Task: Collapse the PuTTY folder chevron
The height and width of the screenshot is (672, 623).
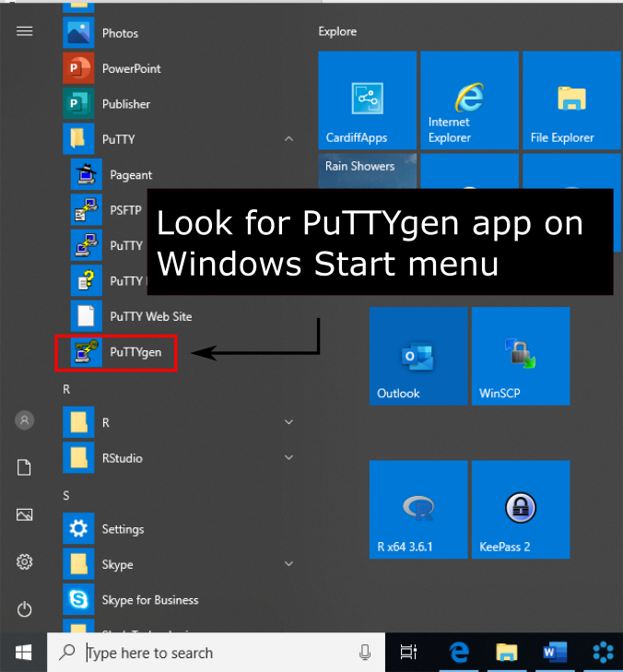Action: (x=288, y=139)
